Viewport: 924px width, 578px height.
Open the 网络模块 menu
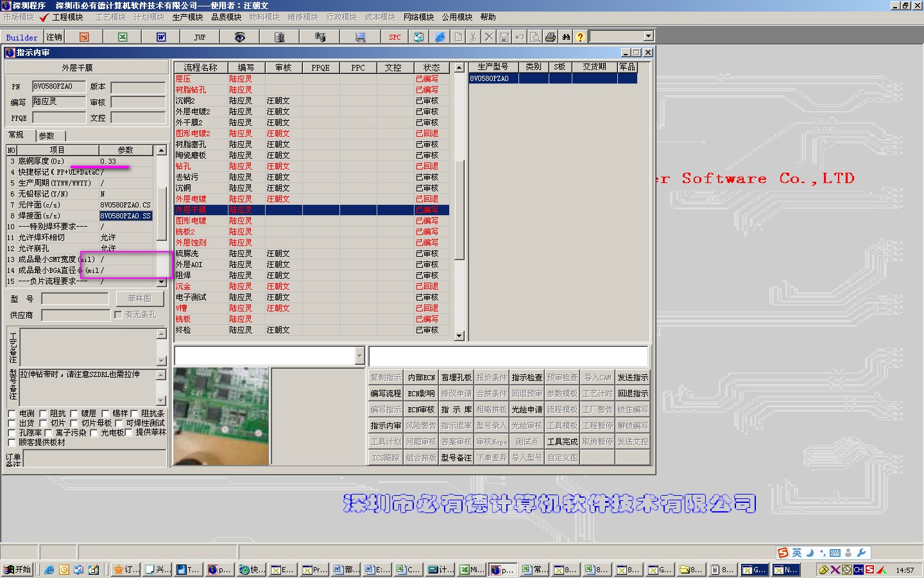point(418,17)
